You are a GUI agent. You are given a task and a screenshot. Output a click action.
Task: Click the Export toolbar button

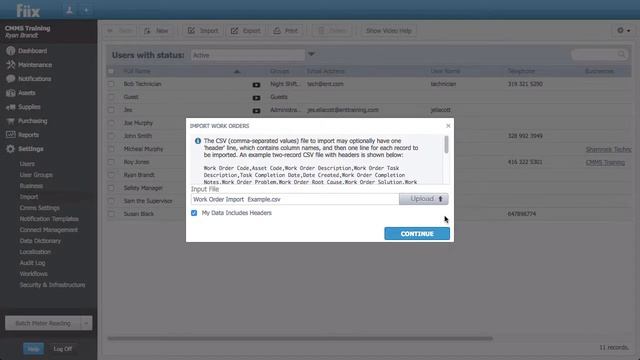point(245,31)
